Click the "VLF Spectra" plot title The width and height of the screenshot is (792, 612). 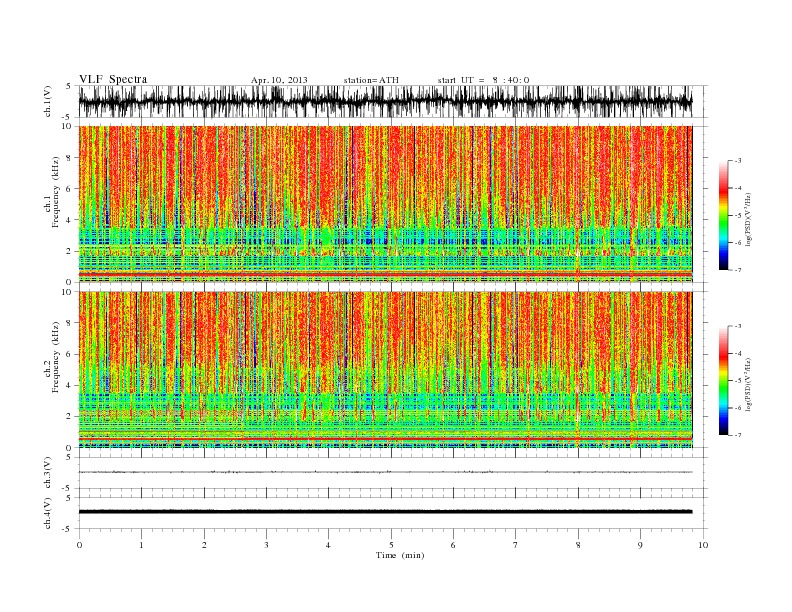pyautogui.click(x=113, y=79)
